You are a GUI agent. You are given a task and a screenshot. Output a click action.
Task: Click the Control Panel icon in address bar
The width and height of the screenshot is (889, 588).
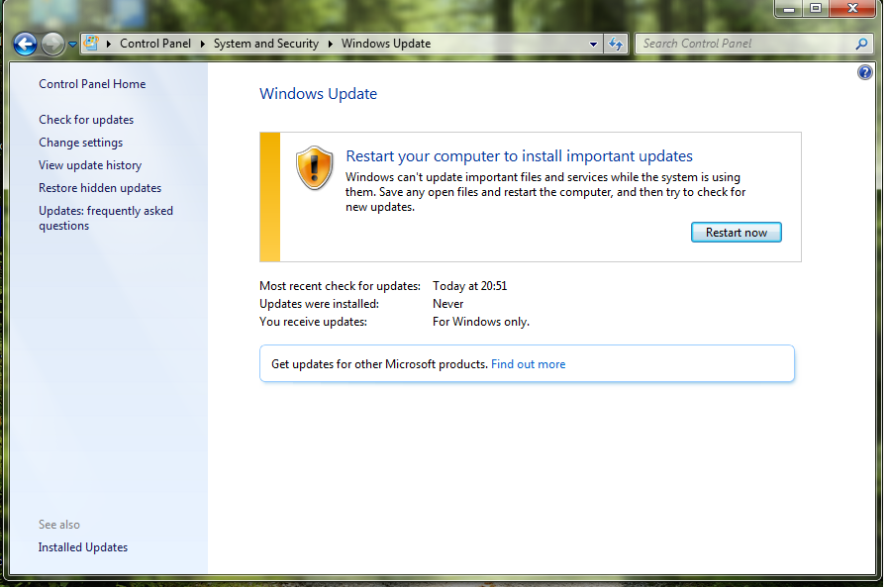91,44
